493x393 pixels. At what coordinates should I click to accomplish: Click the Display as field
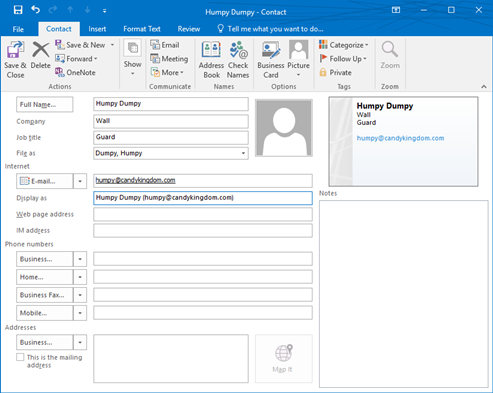[x=203, y=198]
